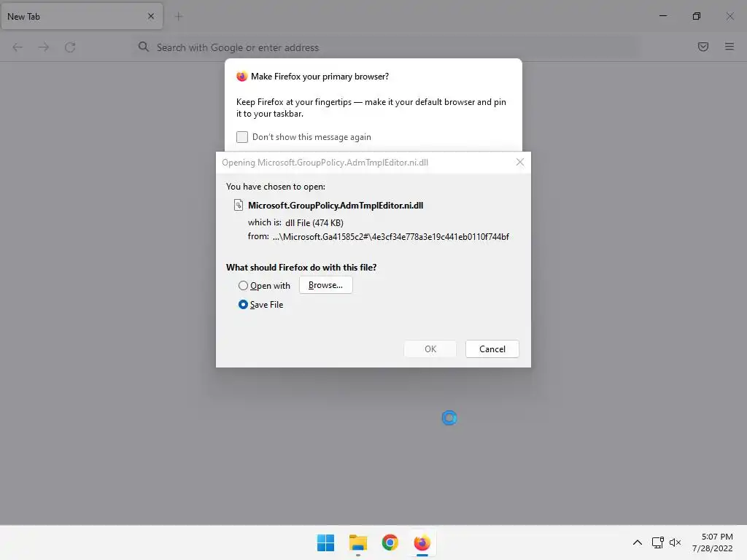The height and width of the screenshot is (560, 747).
Task: Select the New Tab tab
Action: (82, 16)
